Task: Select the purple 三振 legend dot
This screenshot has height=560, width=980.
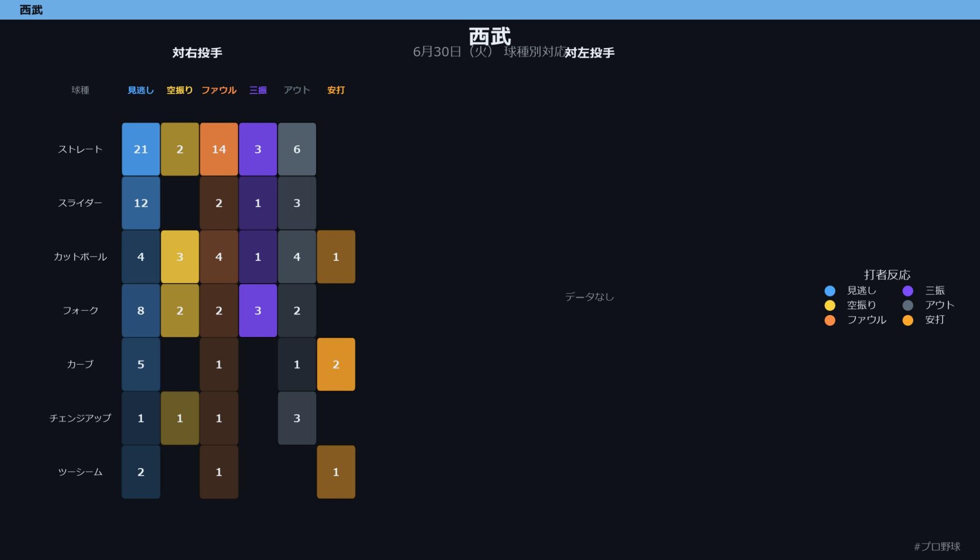Action: click(908, 290)
